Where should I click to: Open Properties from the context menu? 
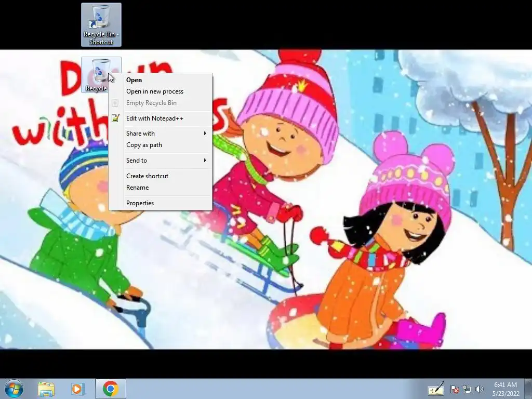click(x=160, y=203)
